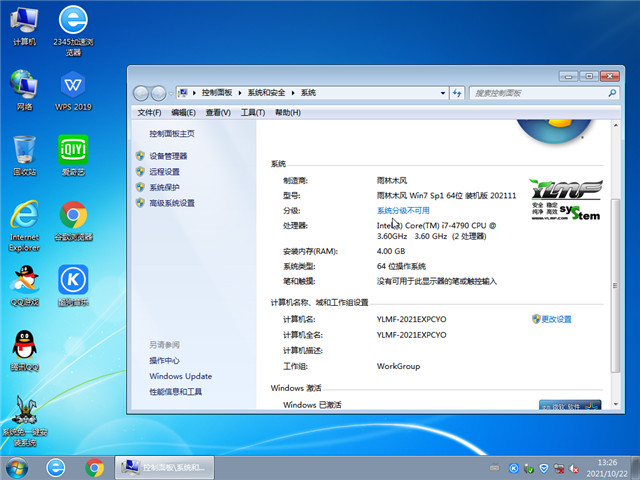Click the safely remove hardware tray icon
Image resolution: width=640 pixels, height=480 pixels.
(x=529, y=468)
